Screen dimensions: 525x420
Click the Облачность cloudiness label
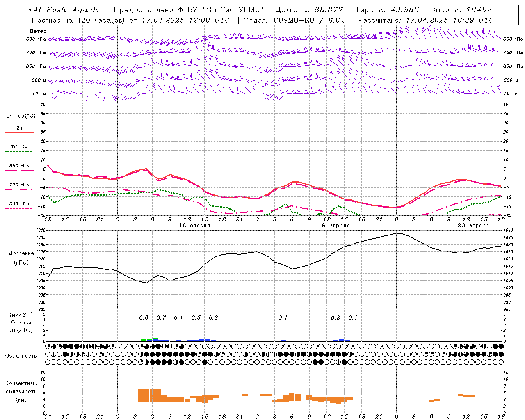[21, 356]
